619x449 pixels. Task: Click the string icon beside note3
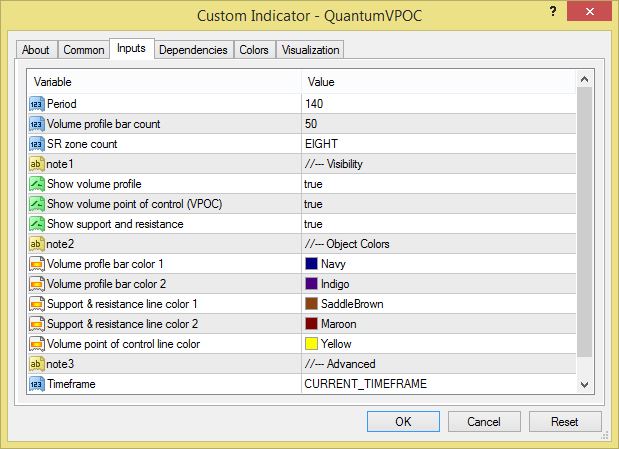(x=37, y=364)
